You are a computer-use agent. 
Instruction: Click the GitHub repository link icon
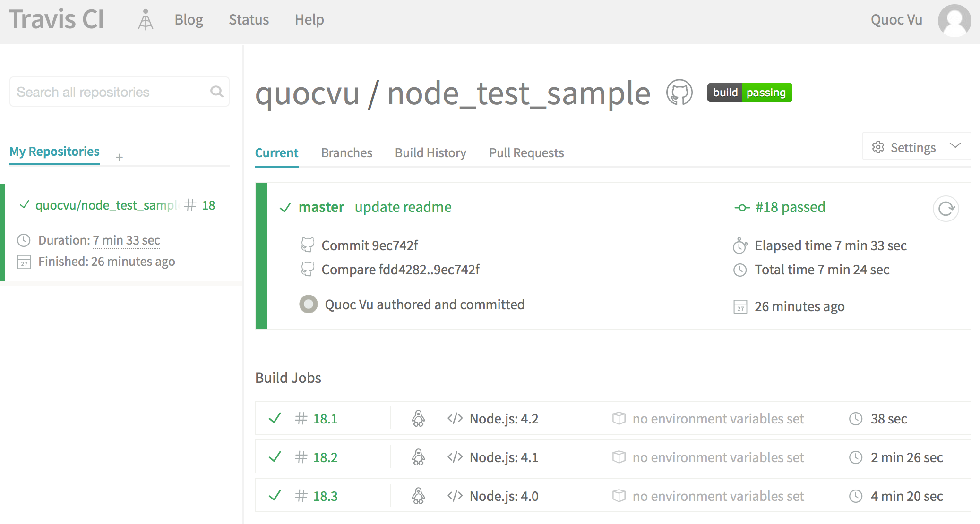point(679,93)
